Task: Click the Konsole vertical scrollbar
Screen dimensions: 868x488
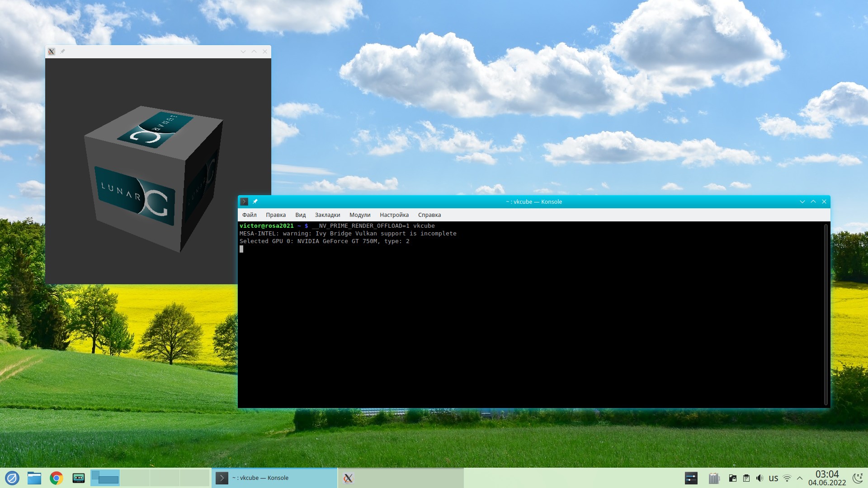Action: tap(826, 314)
